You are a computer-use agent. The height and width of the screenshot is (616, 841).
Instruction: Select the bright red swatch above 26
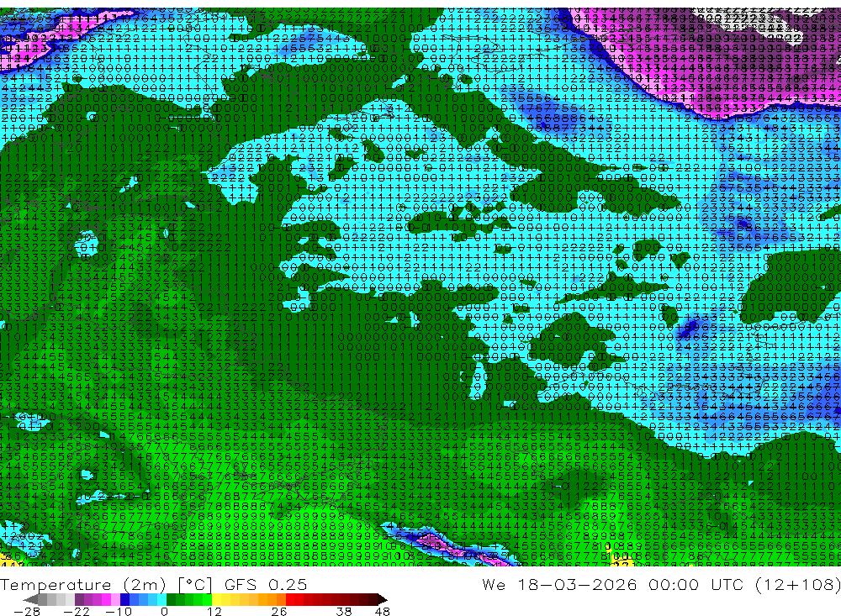point(290,599)
